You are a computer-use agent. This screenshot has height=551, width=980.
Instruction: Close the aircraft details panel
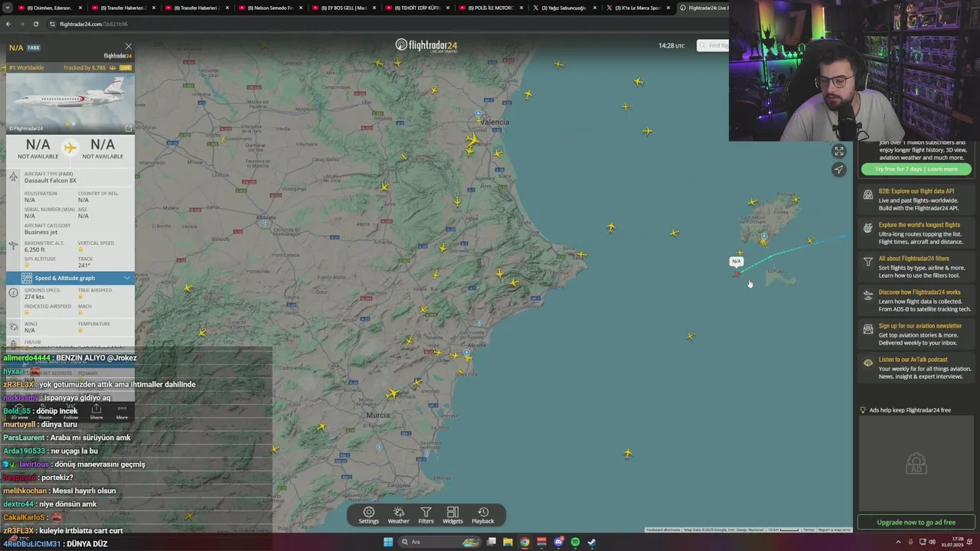coord(129,47)
